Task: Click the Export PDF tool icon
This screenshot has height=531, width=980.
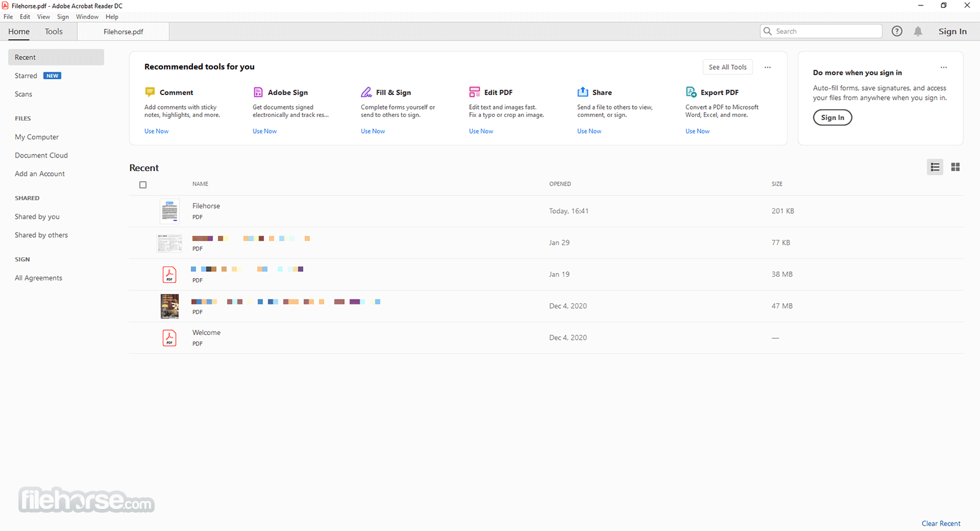Action: click(x=691, y=92)
